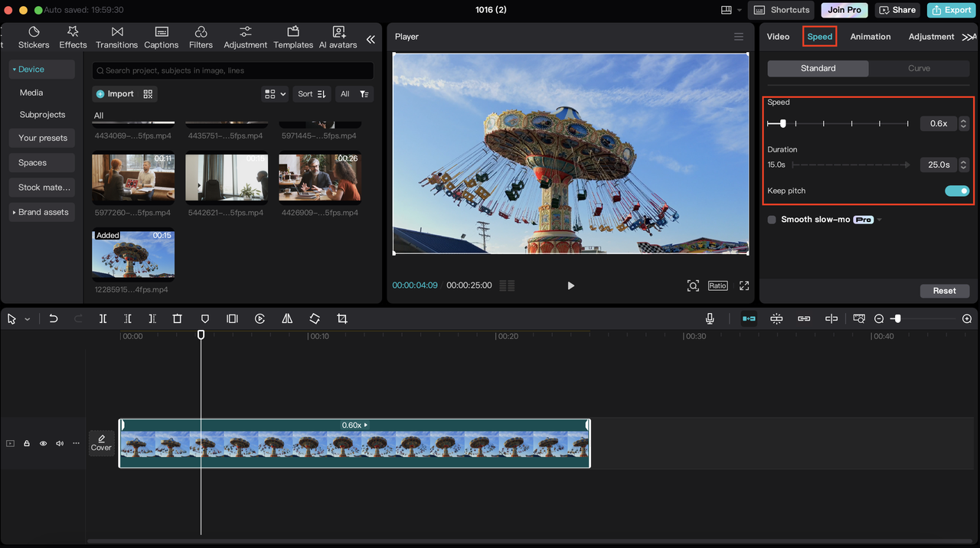
Task: Select the Standard speed mode
Action: [818, 68]
